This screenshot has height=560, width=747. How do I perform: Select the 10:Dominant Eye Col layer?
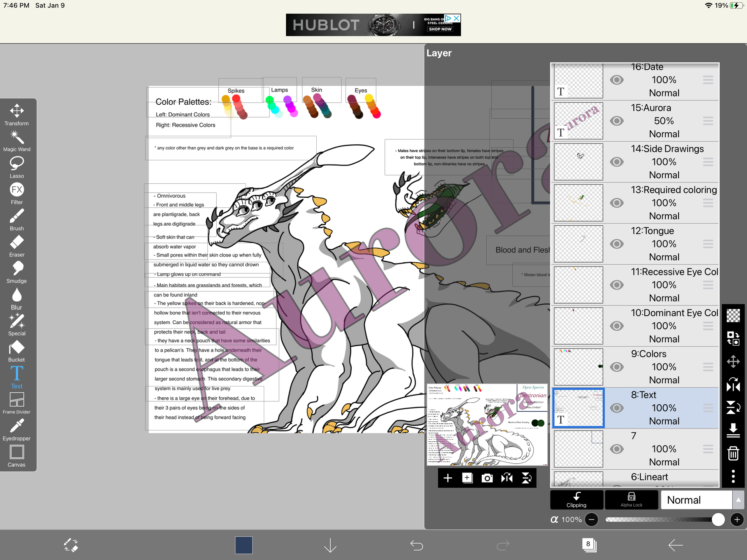pos(635,326)
